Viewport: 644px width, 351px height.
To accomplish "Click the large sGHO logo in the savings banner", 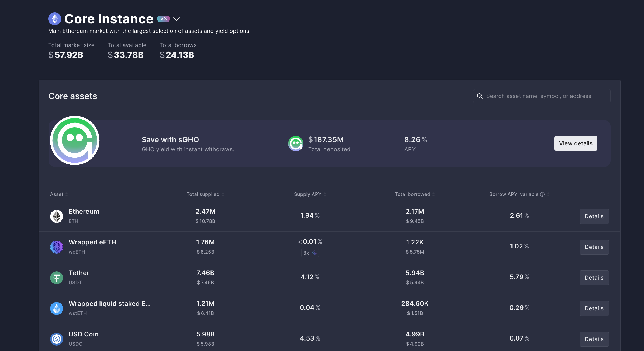I will pyautogui.click(x=75, y=140).
